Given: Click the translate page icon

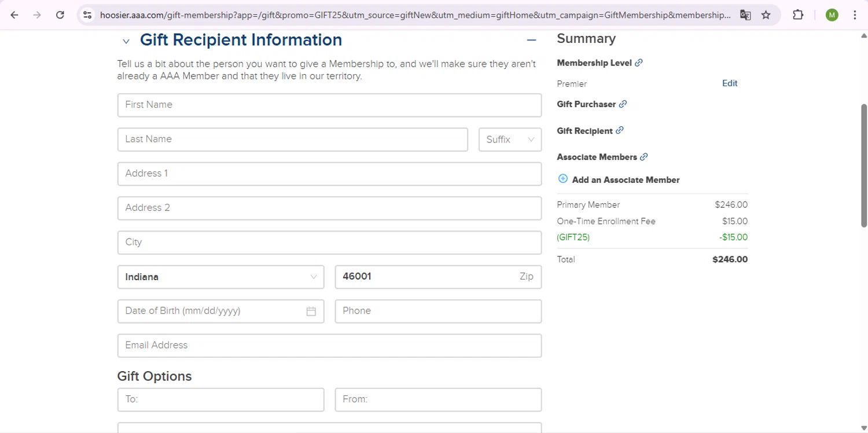Looking at the screenshot, I should tap(745, 15).
